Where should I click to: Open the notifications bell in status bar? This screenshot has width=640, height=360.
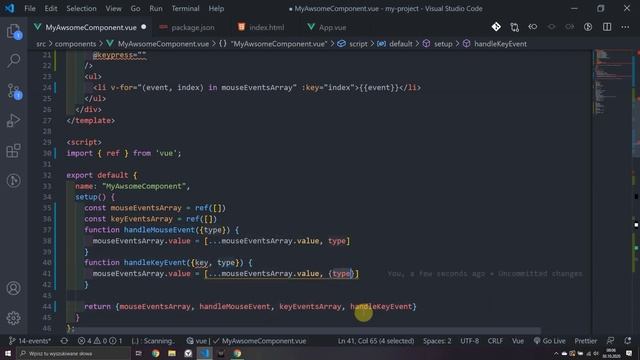pos(628,340)
